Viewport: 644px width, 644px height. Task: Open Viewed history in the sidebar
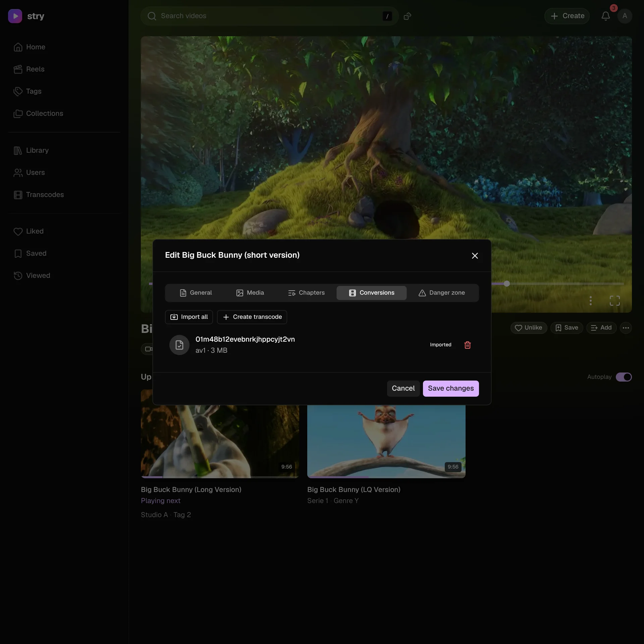64,276
